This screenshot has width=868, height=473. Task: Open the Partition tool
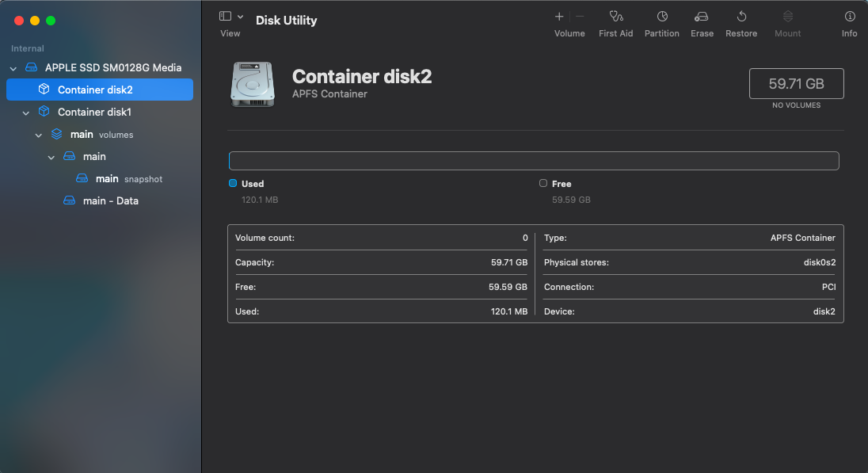coord(662,20)
